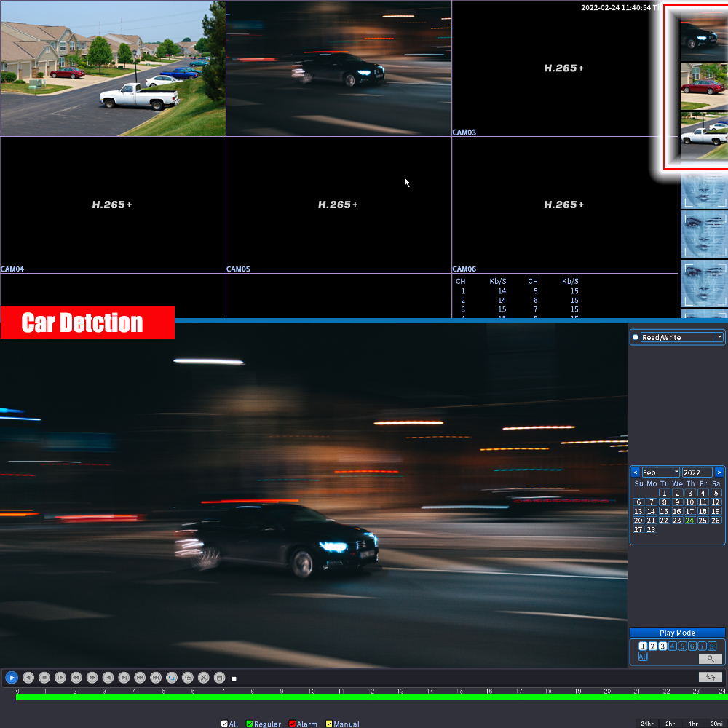Select the 1hr timeline zoom tab
This screenshot has width=728, height=728.
(693, 724)
